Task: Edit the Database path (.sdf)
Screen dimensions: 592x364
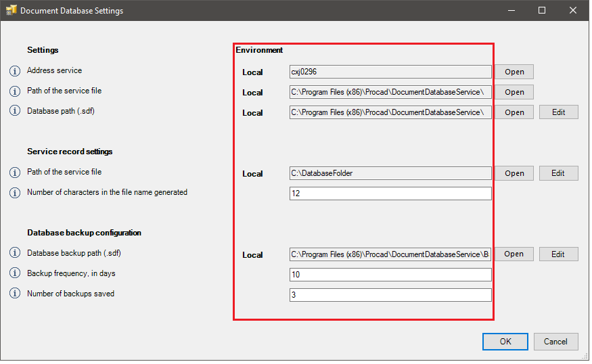Action: click(x=558, y=112)
